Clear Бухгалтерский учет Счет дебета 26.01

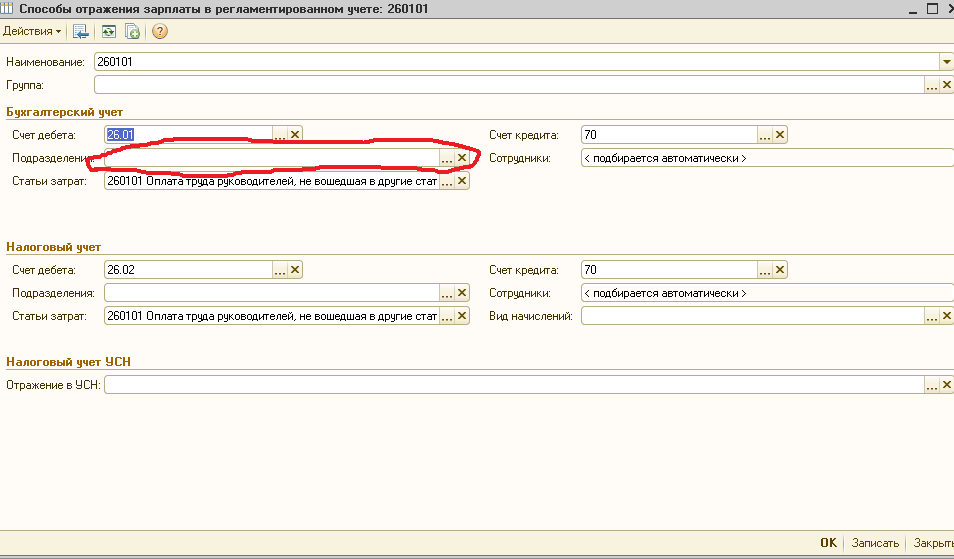pos(294,135)
